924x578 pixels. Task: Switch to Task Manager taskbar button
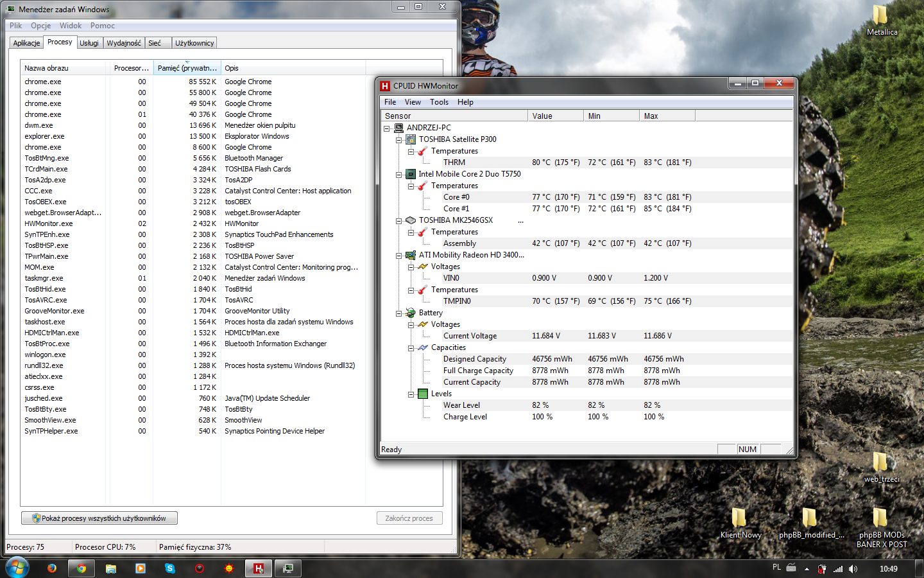tap(288, 568)
